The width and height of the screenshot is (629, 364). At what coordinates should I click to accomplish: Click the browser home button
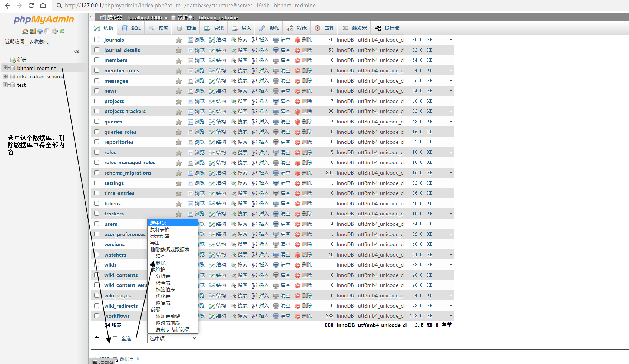tap(43, 6)
